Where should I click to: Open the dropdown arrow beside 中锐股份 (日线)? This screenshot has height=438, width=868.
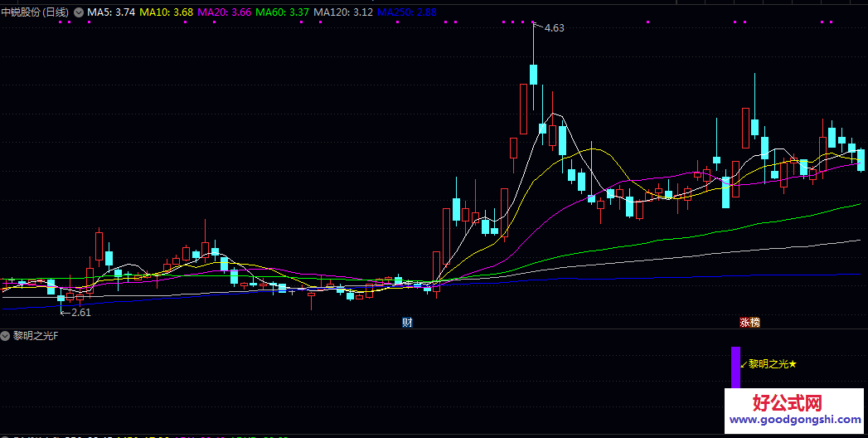click(79, 12)
